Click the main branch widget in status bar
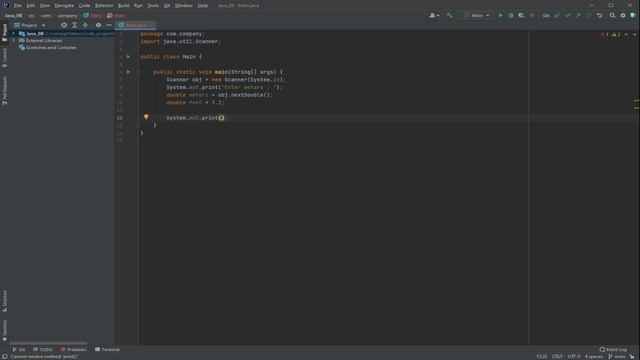This screenshot has height=360, width=640. point(617,356)
